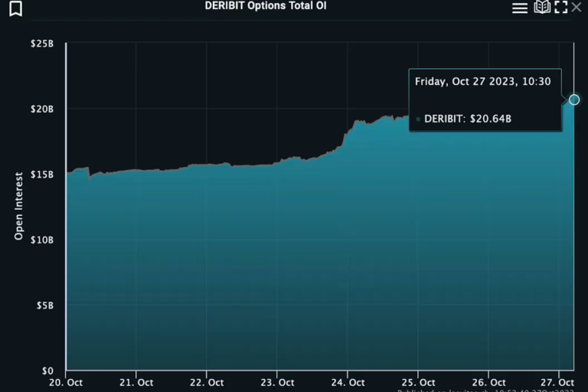Bookmark this chart with the bookmark icon
Image resolution: width=588 pixels, height=392 pixels.
15,8
